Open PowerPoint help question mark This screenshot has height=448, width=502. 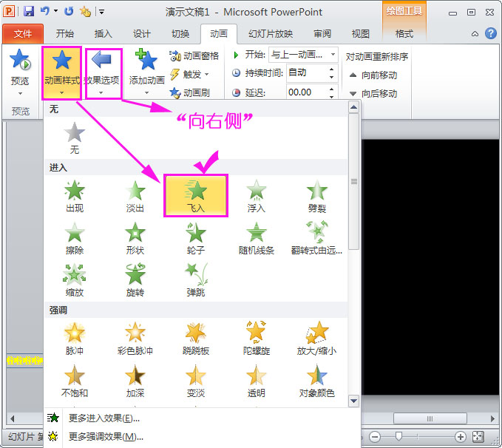coord(490,33)
